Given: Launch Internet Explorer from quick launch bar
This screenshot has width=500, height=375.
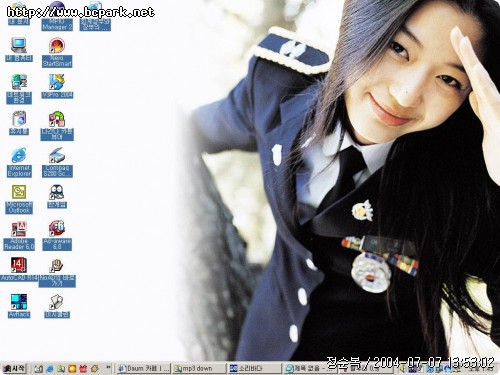Looking at the screenshot, I should [x=50, y=369].
